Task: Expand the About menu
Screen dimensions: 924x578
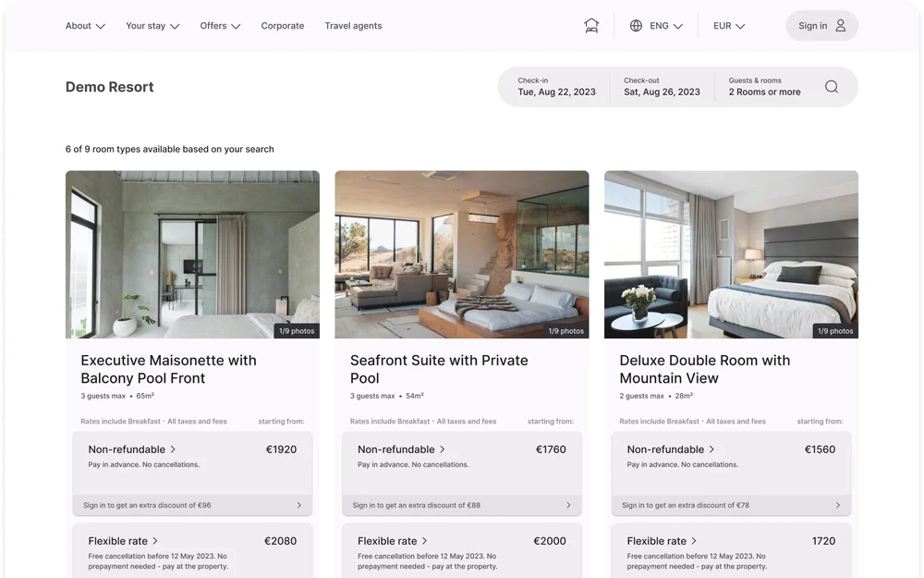Action: [x=85, y=26]
